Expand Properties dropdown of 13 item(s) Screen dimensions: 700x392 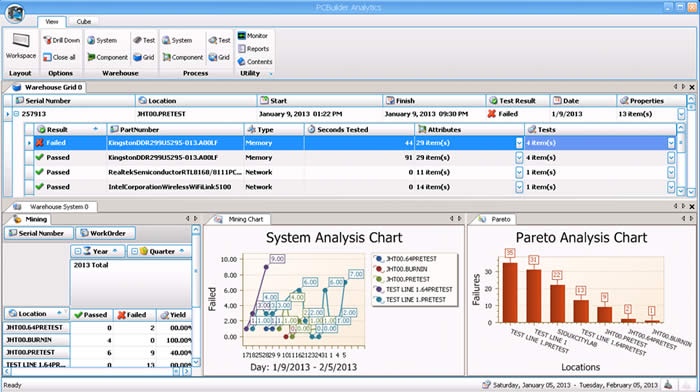(x=681, y=114)
